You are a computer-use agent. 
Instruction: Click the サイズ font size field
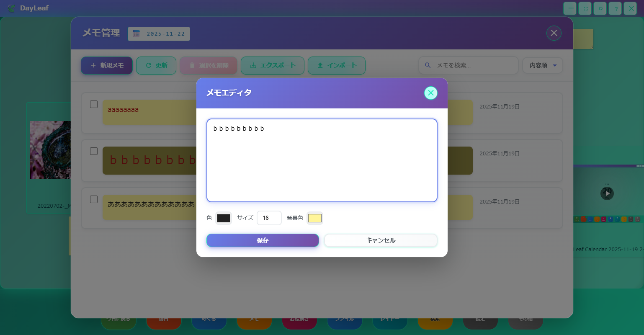pyautogui.click(x=269, y=218)
